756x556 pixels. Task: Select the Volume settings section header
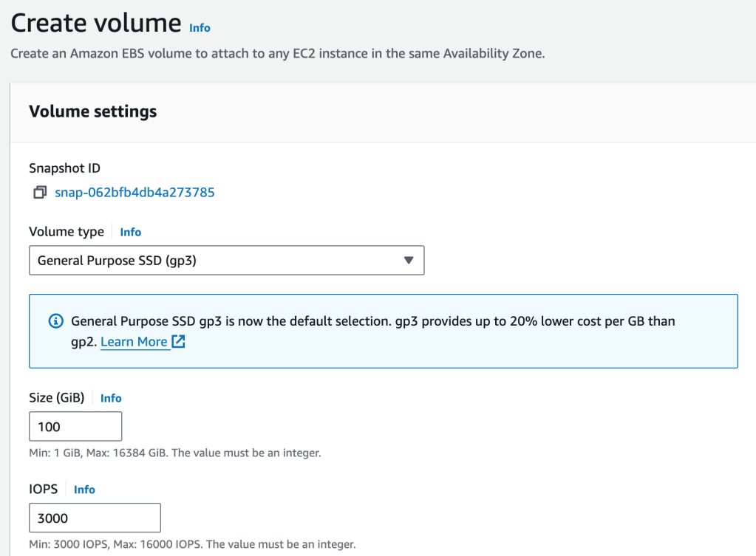tap(92, 111)
